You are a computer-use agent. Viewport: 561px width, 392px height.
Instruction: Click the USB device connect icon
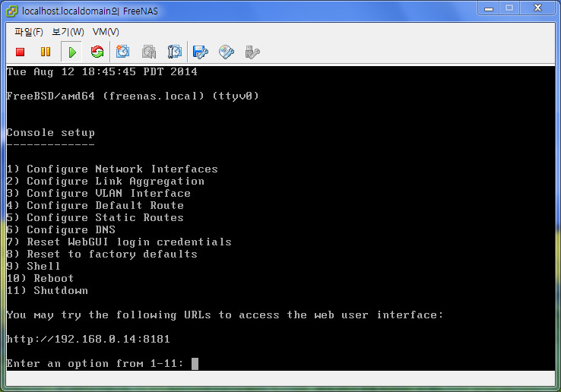(x=252, y=52)
